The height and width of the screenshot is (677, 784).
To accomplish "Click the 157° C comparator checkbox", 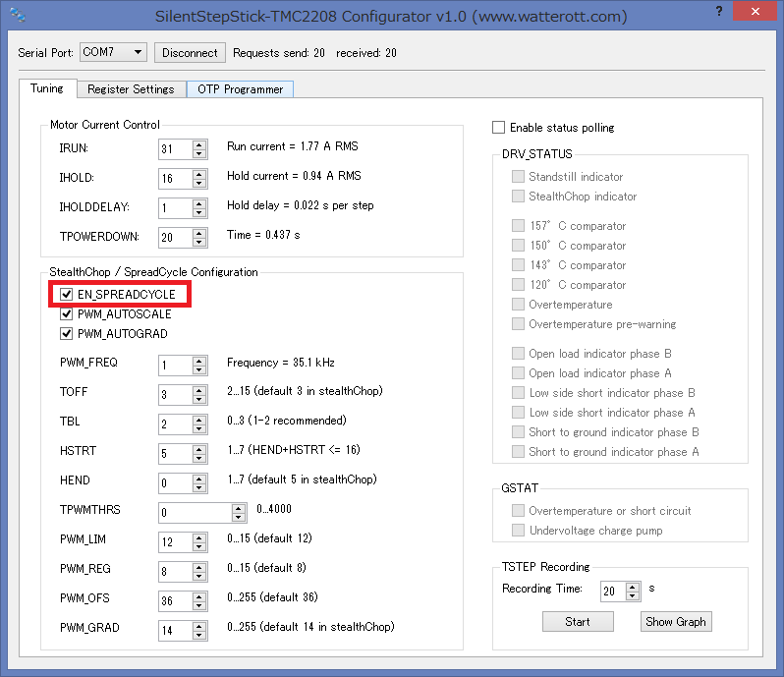I will click(x=518, y=225).
